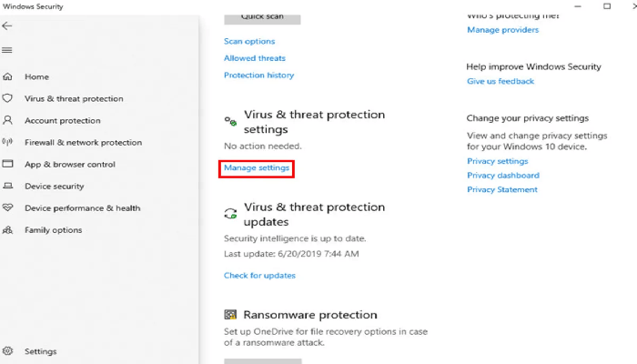Screen dimensions: 637x364
Task: Open Allowed threats link
Action: pos(253,58)
